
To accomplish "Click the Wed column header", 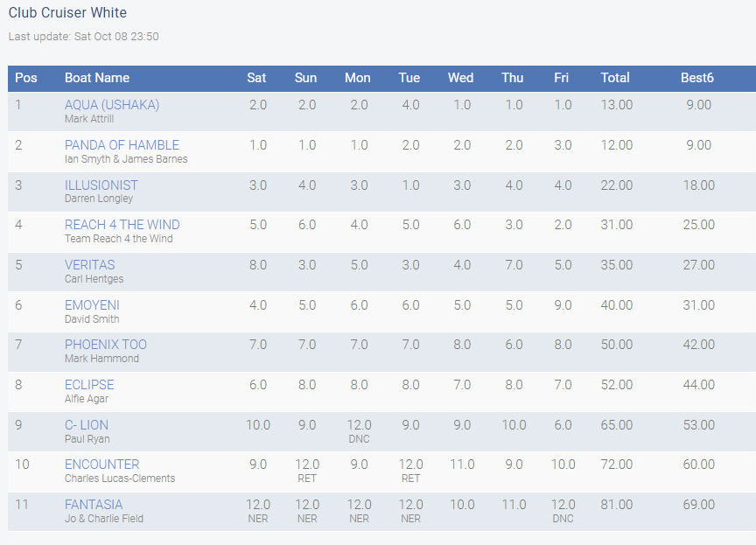I will pyautogui.click(x=460, y=78).
